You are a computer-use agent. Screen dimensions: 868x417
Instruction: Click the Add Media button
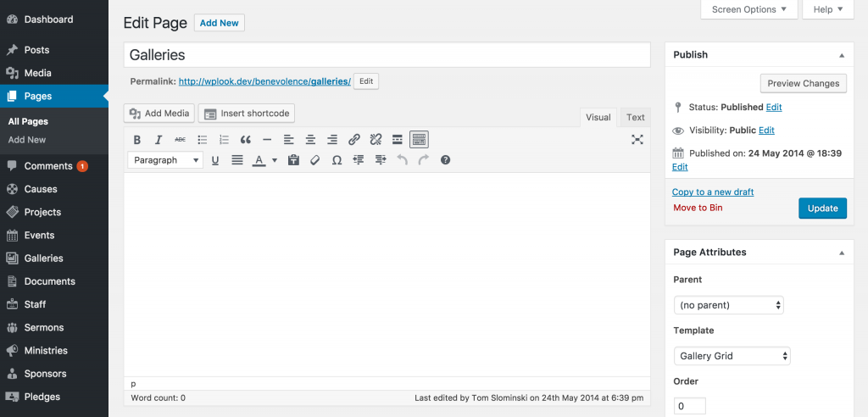pos(159,113)
